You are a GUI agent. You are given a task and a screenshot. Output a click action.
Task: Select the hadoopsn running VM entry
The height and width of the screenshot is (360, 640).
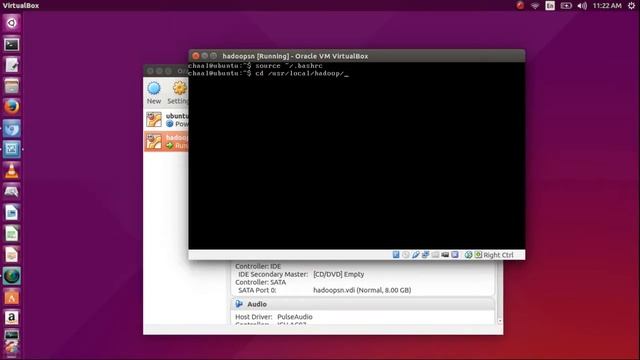pyautogui.click(x=166, y=141)
